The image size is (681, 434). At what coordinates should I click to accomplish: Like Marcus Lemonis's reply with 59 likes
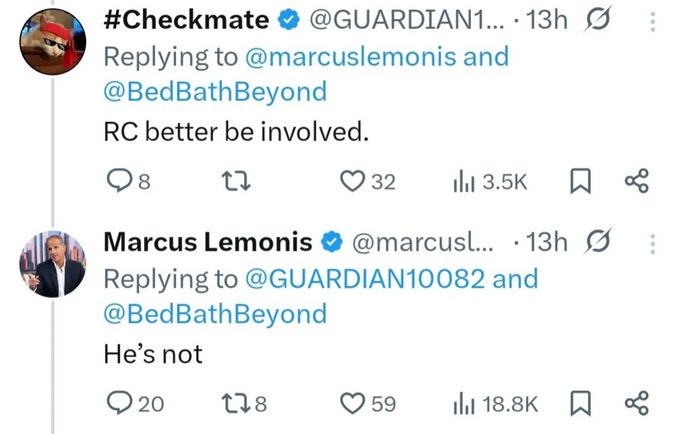tap(367, 403)
